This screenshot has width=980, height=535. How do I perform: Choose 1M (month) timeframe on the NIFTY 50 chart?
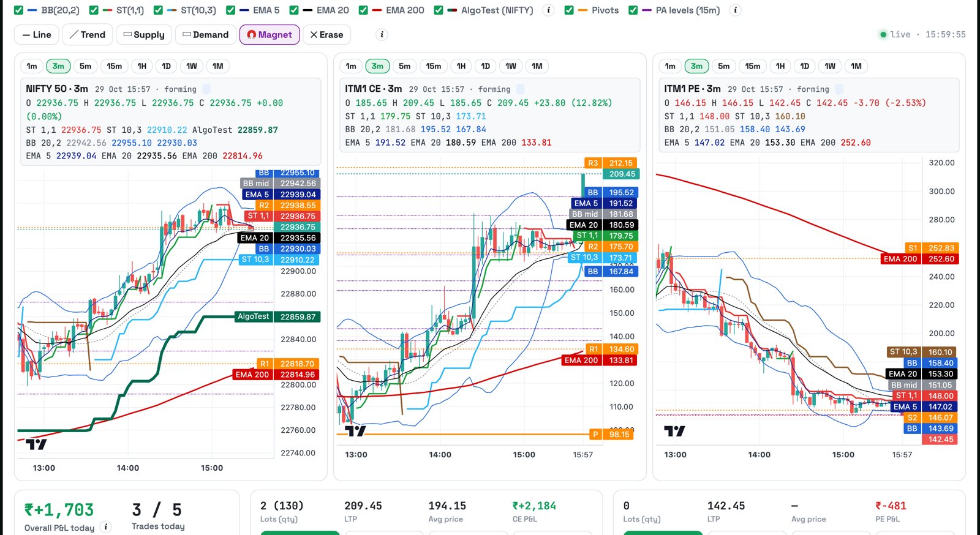pyautogui.click(x=217, y=66)
